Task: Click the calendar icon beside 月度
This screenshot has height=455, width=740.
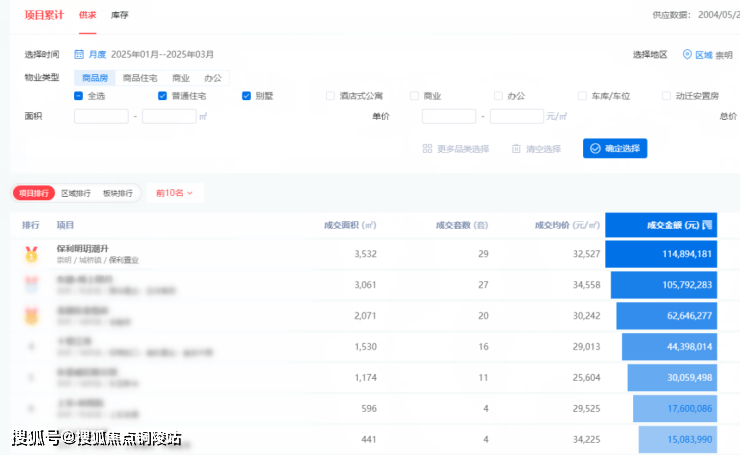Action: (79, 54)
